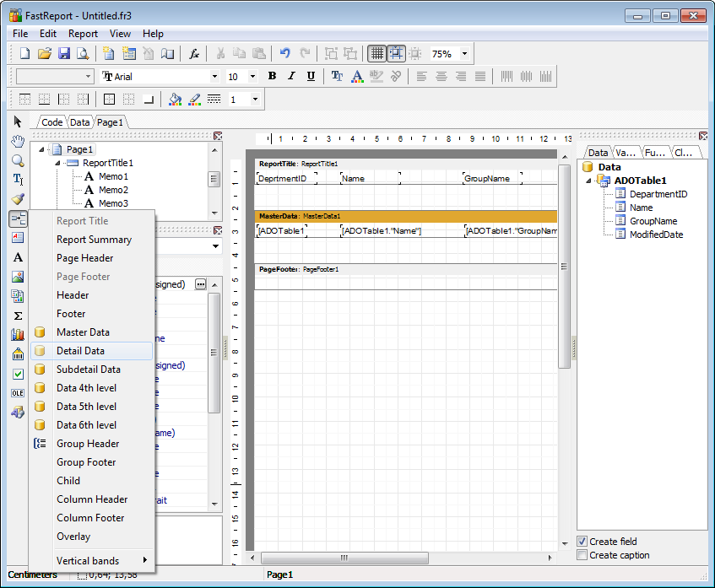Screen dimensions: 715x588
Task: Justify text alignment
Action: click(x=480, y=76)
